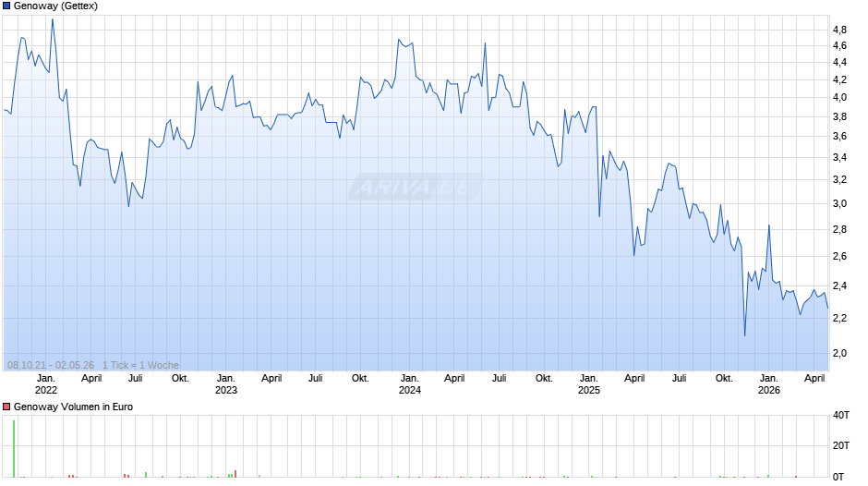Click the blue Genoway (Gettex) legend square
Image resolution: width=868 pixels, height=486 pixels.
[x=6, y=6]
